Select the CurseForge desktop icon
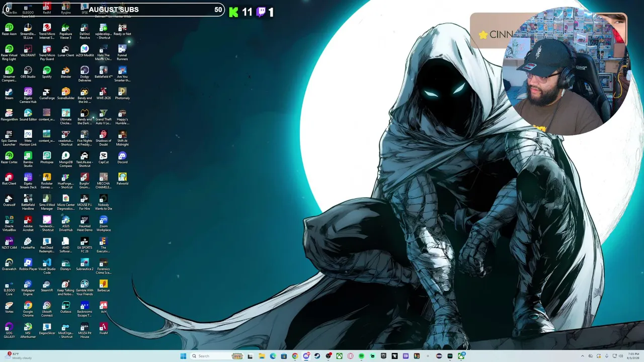 pos(47,94)
